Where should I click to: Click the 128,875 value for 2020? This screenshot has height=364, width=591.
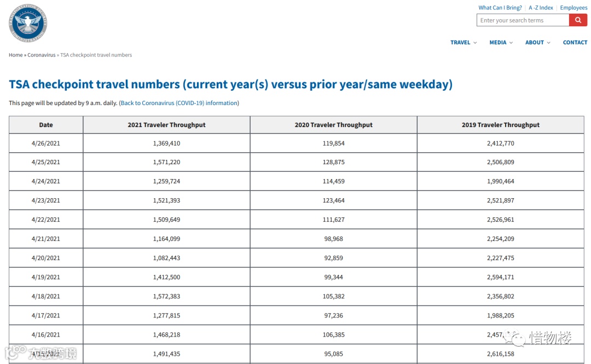(334, 162)
